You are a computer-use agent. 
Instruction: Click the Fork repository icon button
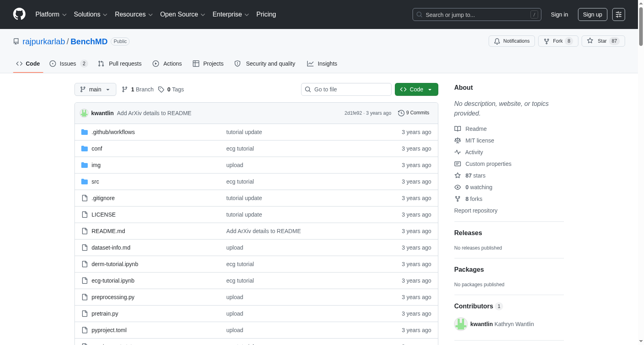click(x=558, y=41)
